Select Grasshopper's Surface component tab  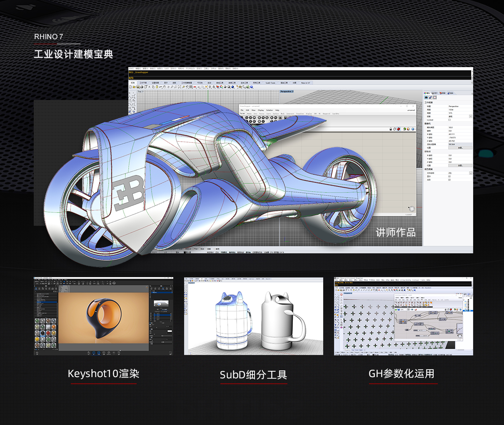(276, 113)
